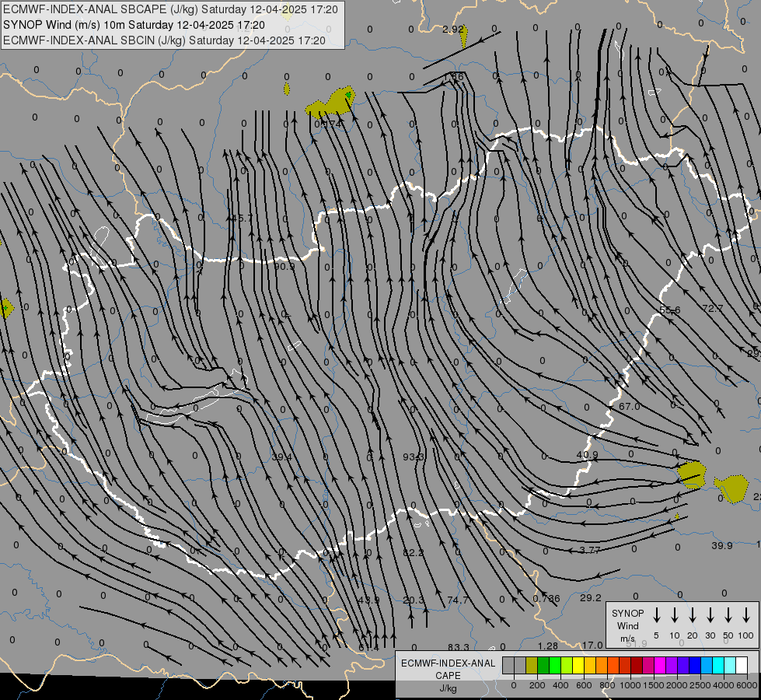761x700 pixels.
Task: Select the light cyan swatch before white
Action: pos(730,666)
